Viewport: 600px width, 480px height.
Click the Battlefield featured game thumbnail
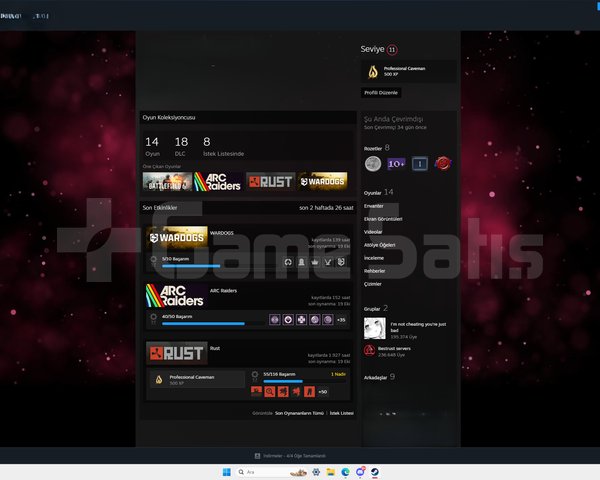167,181
